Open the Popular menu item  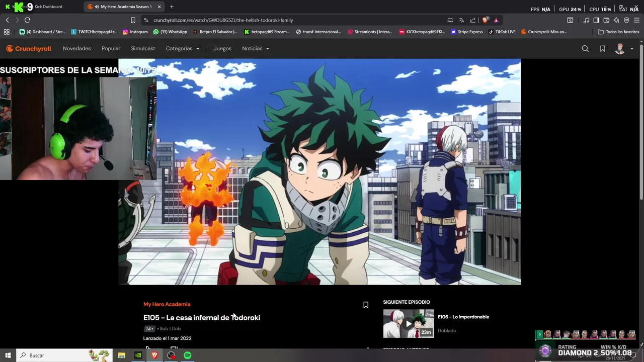pos(111,49)
